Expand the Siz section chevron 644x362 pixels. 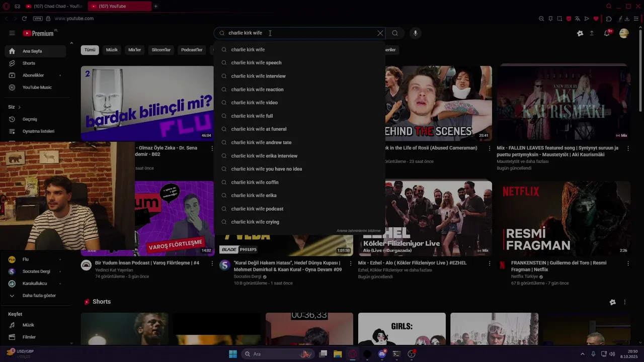(19, 107)
